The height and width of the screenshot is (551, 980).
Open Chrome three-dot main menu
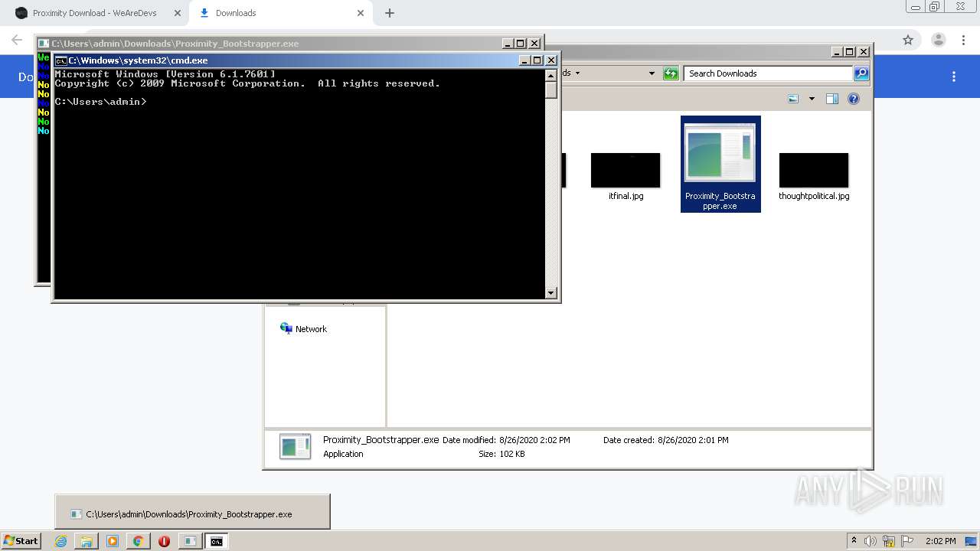[965, 40]
